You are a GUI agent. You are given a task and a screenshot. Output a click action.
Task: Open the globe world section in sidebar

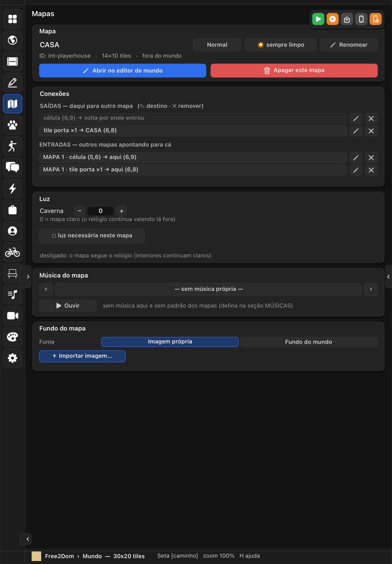tap(13, 40)
